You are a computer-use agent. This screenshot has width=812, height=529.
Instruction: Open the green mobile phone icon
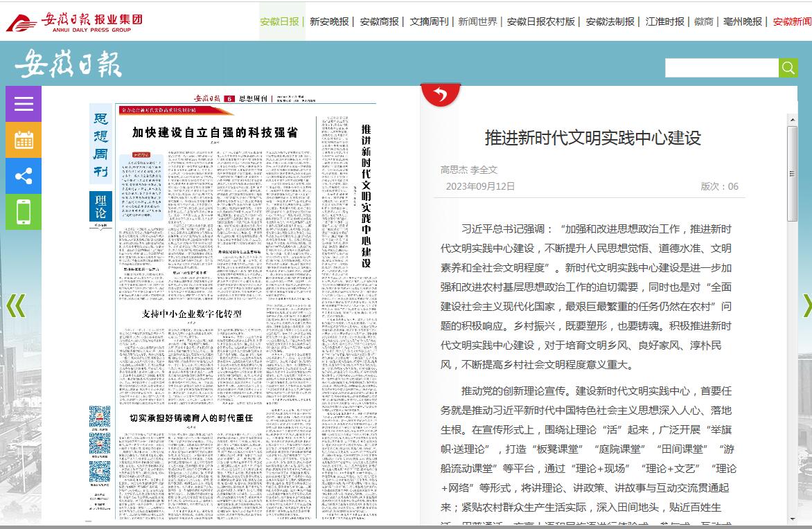coord(24,212)
